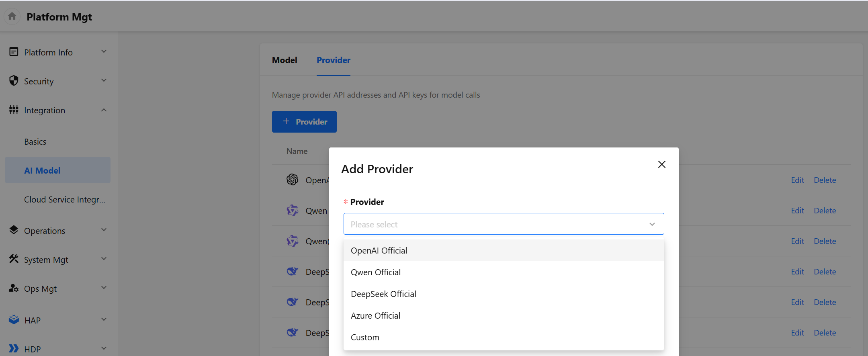Expand the Security section chevron
This screenshot has width=868, height=356.
(x=104, y=80)
